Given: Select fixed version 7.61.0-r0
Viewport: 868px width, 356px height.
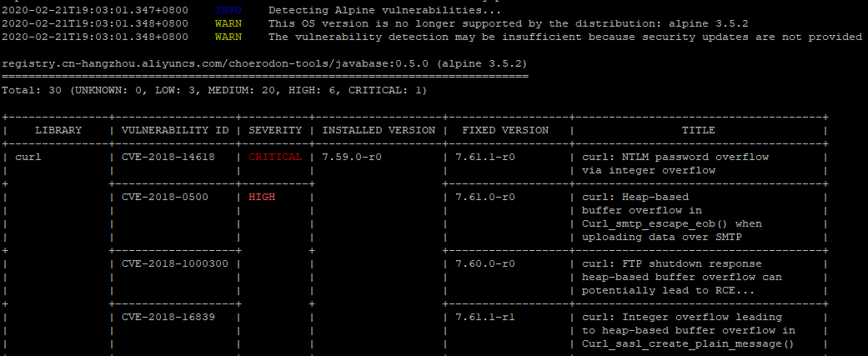Looking at the screenshot, I should pos(485,197).
